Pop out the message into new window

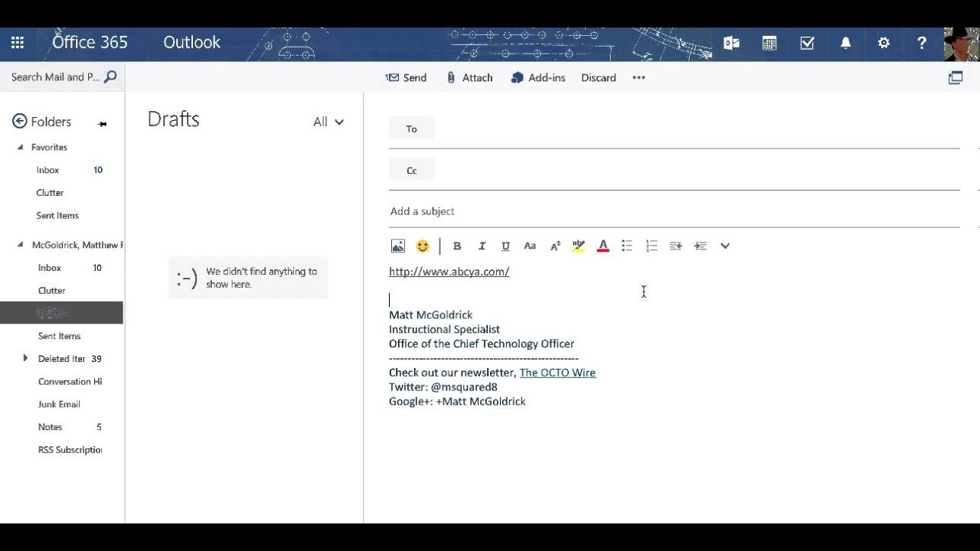pos(955,77)
